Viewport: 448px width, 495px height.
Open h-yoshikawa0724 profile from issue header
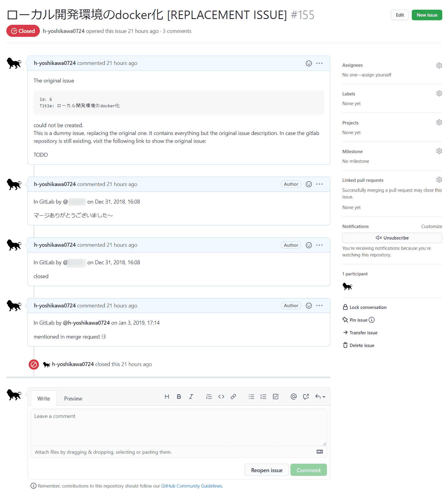tap(64, 31)
